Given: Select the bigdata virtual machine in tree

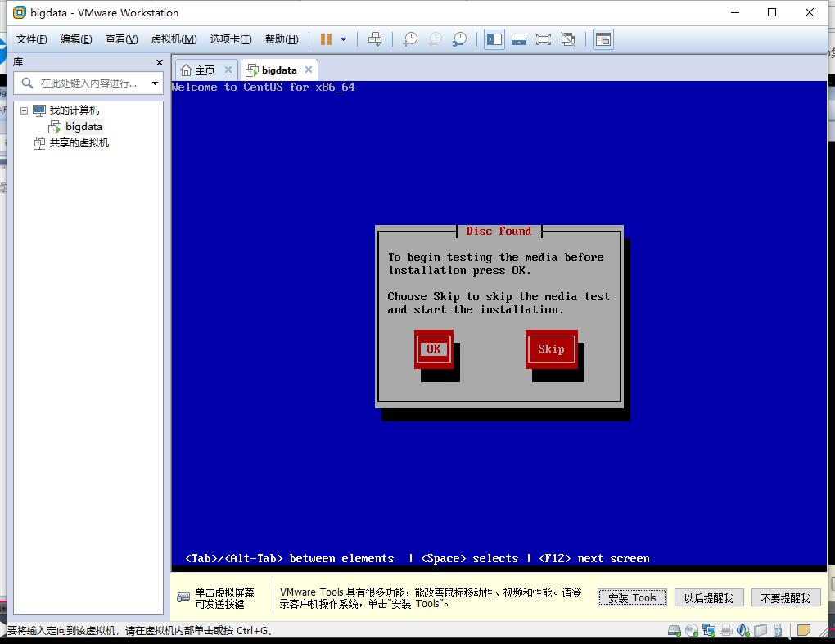Looking at the screenshot, I should tap(83, 127).
